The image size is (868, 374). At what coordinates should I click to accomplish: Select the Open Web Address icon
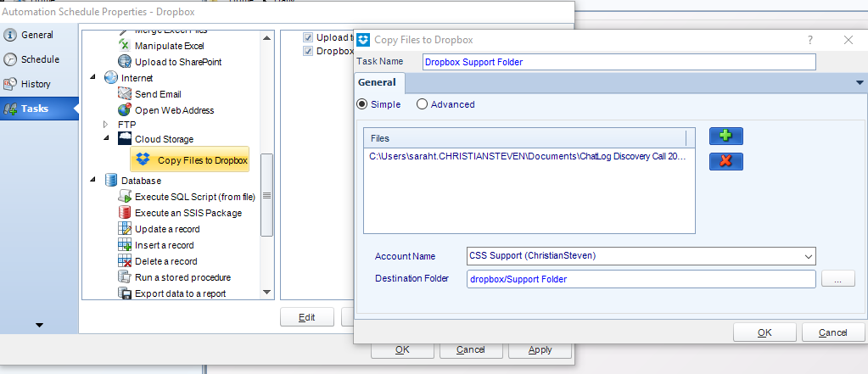(125, 110)
